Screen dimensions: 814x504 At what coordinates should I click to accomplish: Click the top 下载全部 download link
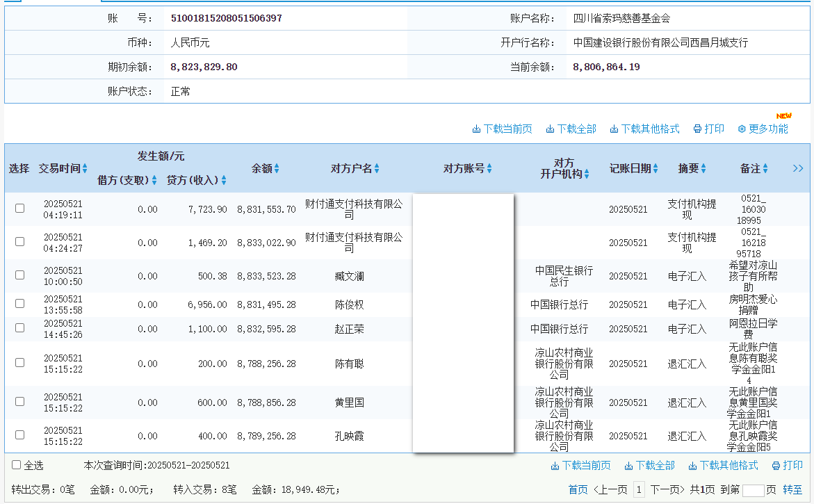click(571, 129)
